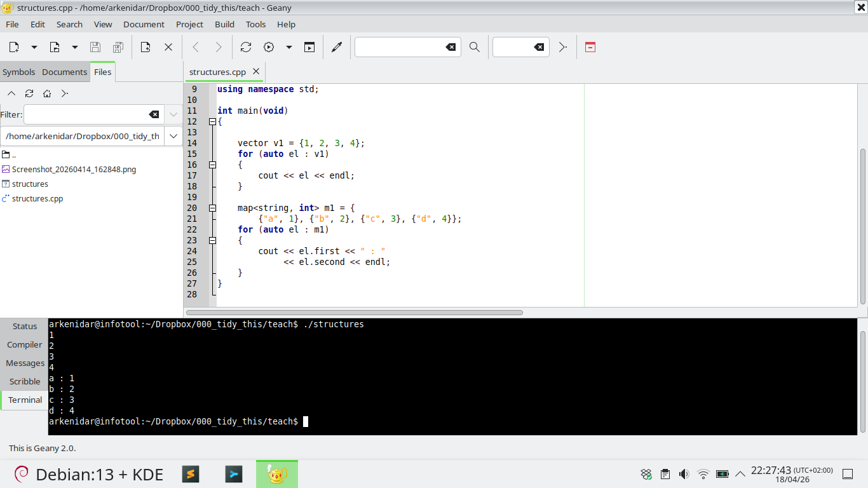This screenshot has height=488, width=868.
Task: Open the Build menu
Action: coord(224,24)
